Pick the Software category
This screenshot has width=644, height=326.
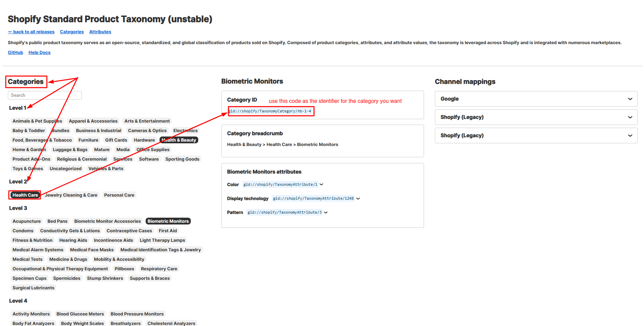pos(149,159)
